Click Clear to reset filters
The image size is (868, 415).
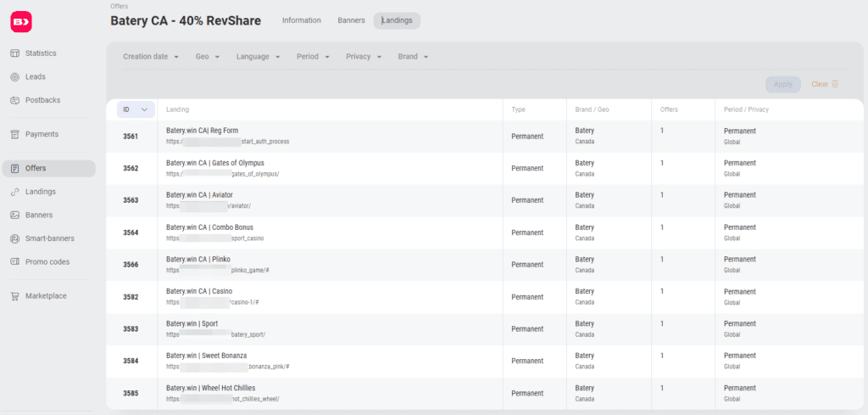[820, 84]
